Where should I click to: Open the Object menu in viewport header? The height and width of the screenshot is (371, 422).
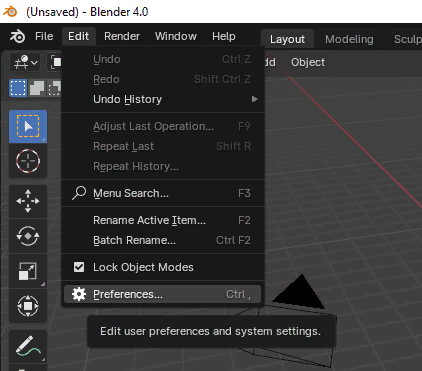click(x=308, y=62)
